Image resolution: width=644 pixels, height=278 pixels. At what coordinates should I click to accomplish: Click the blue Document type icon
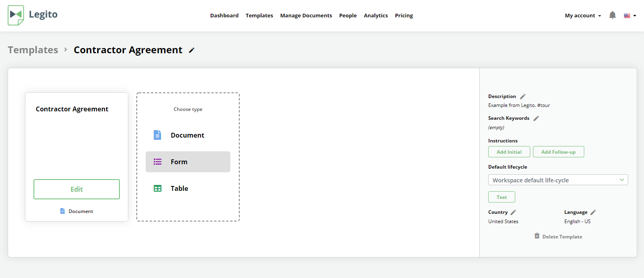tap(157, 135)
